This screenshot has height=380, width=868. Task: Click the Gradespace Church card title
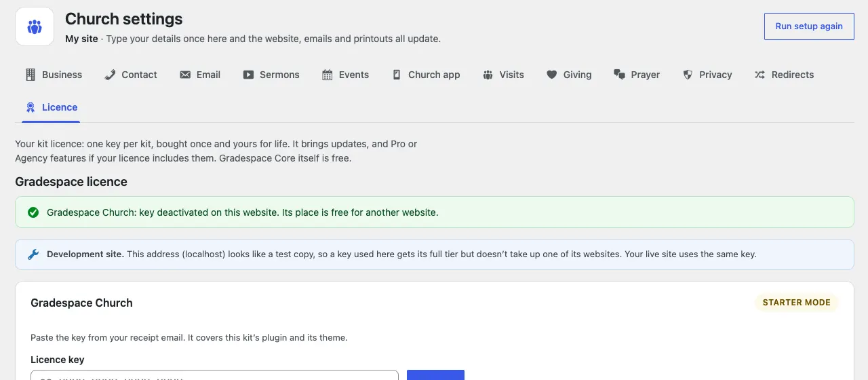(81, 303)
